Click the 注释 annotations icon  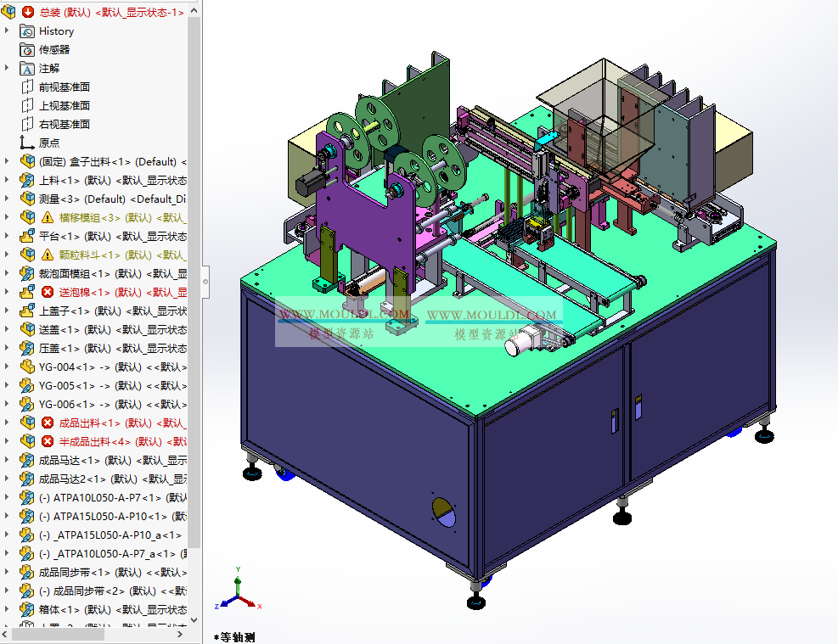(x=25, y=68)
